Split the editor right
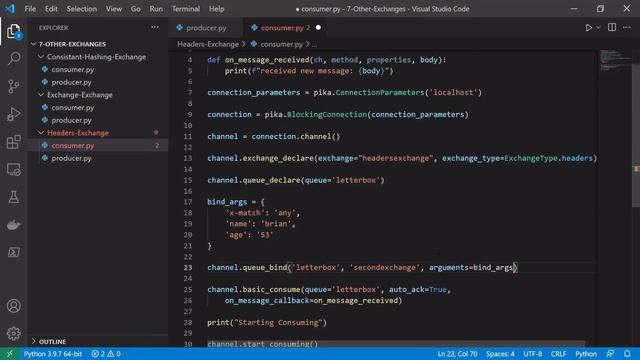Viewport: 640px width, 360px height. (x=612, y=27)
